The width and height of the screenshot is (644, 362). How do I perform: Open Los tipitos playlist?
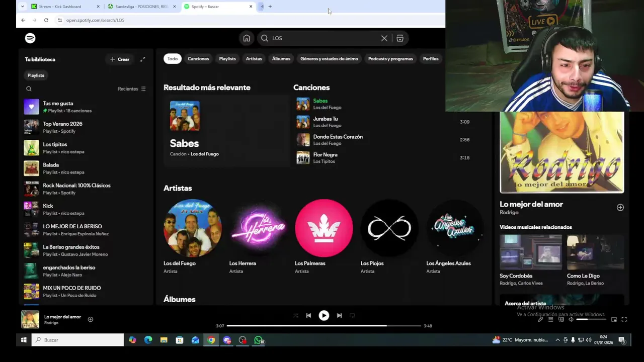click(86, 148)
